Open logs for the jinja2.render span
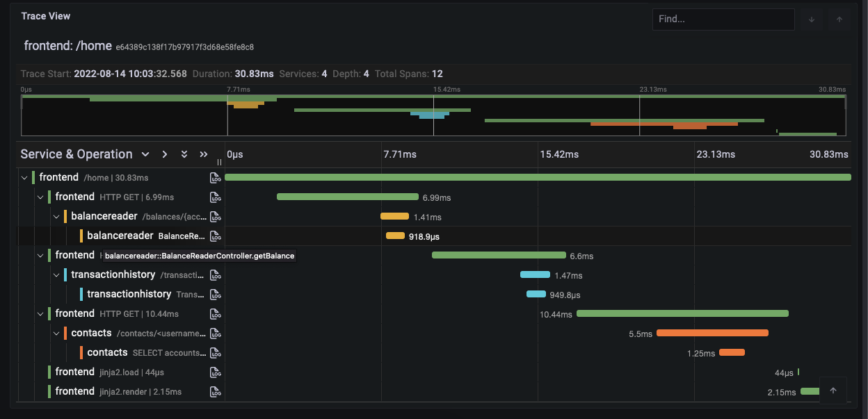 216,391
